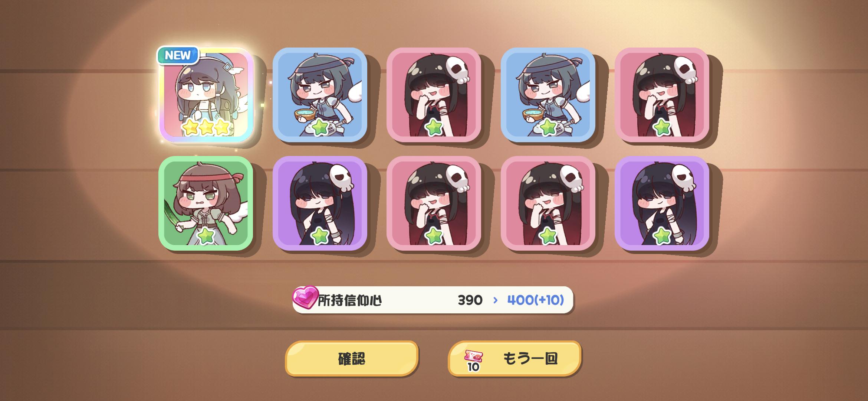The image size is (868, 401).
Task: Select first blue card in top row
Action: pos(320,95)
